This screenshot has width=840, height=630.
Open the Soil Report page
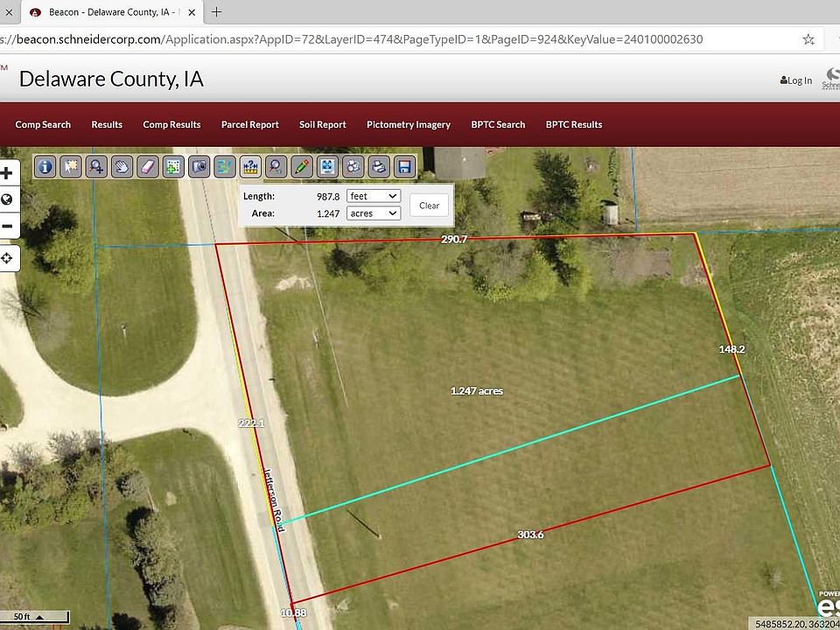pyautogui.click(x=323, y=124)
